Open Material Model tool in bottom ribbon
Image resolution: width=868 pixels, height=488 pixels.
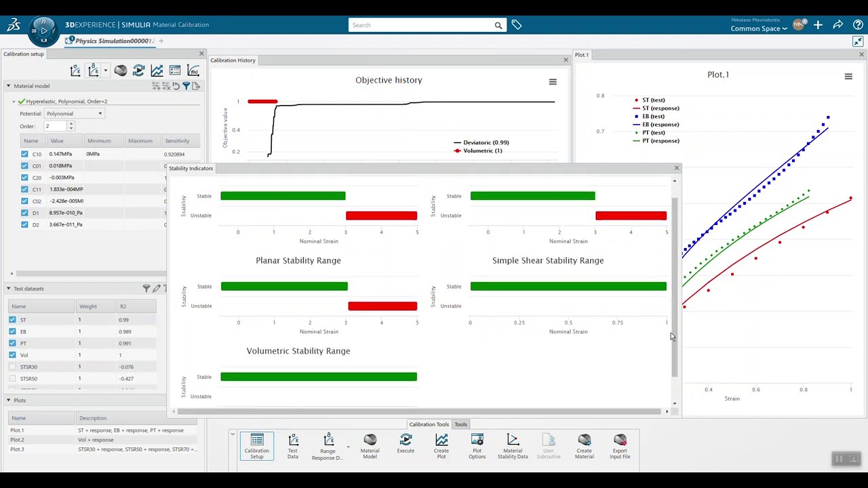pos(370,447)
